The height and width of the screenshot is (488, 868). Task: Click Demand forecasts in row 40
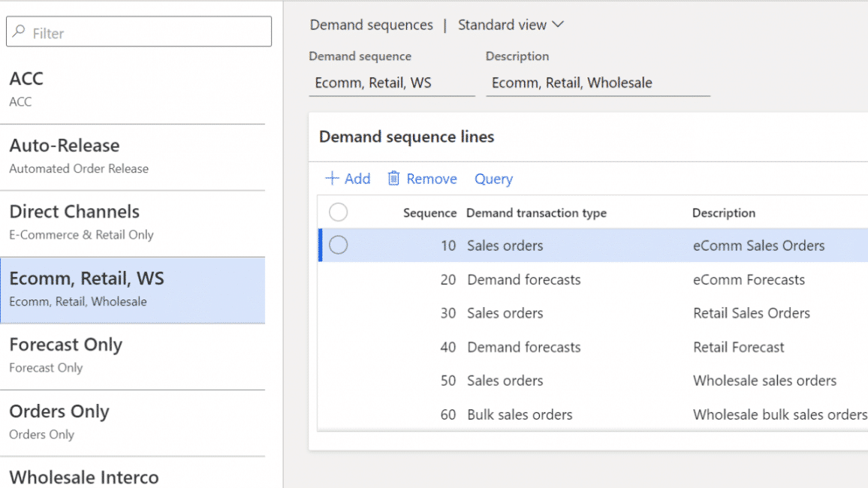[523, 348]
